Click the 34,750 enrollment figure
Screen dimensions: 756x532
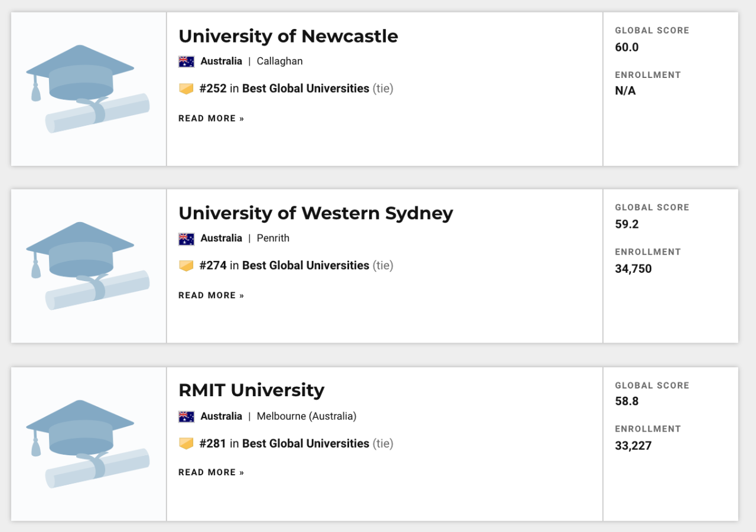coord(633,269)
